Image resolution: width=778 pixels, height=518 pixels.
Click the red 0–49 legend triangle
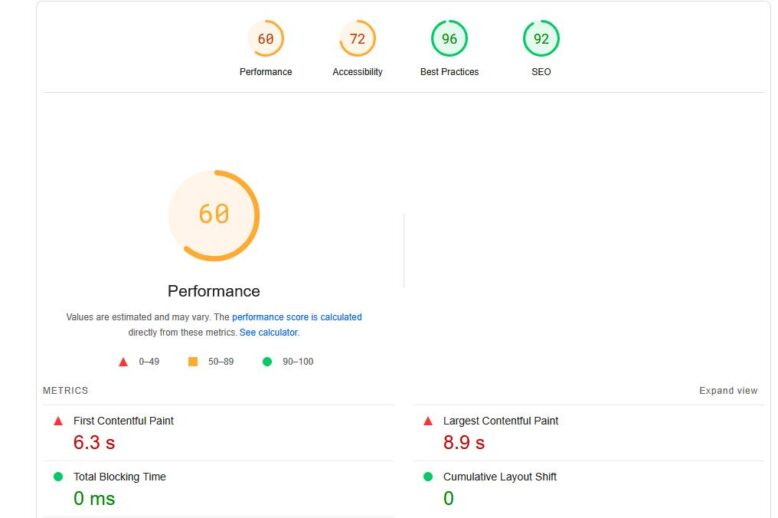click(123, 361)
